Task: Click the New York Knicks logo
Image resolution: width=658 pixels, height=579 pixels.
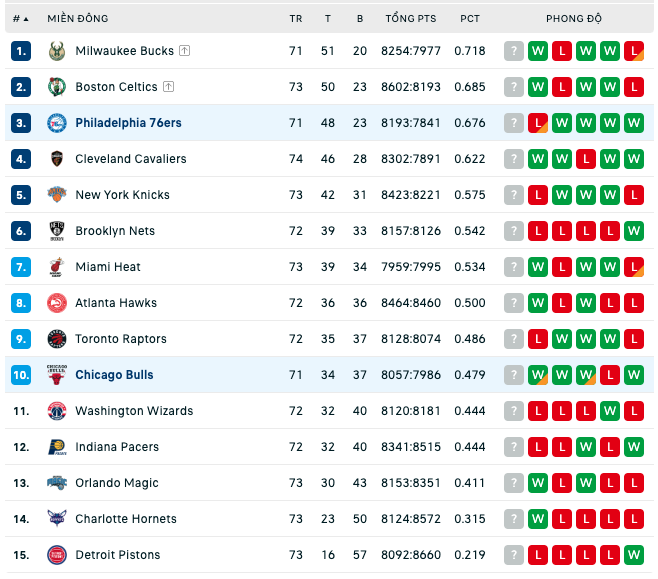Action: tap(57, 195)
